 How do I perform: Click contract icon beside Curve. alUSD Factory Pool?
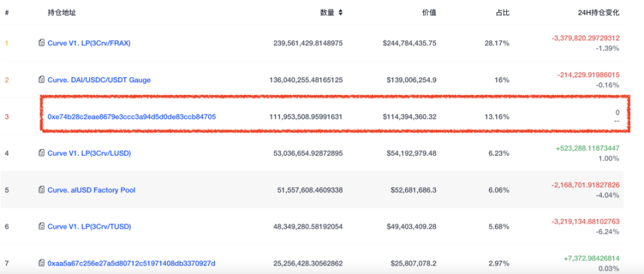(x=42, y=190)
